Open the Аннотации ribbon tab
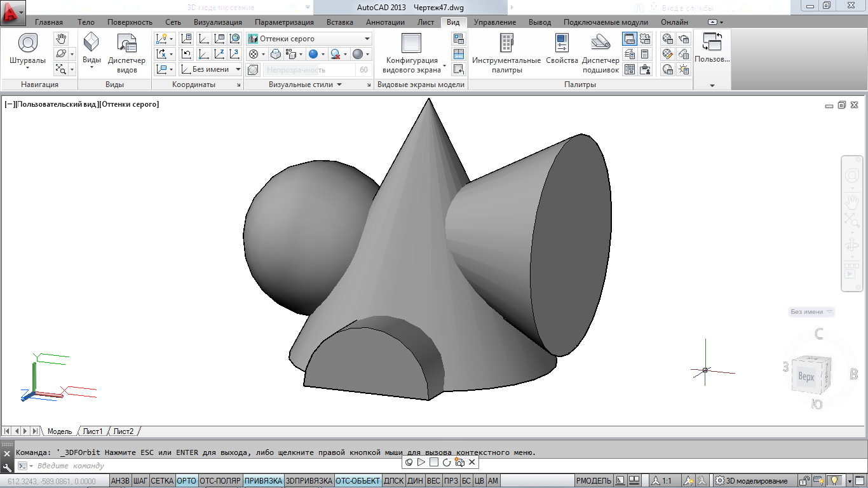 (x=385, y=22)
